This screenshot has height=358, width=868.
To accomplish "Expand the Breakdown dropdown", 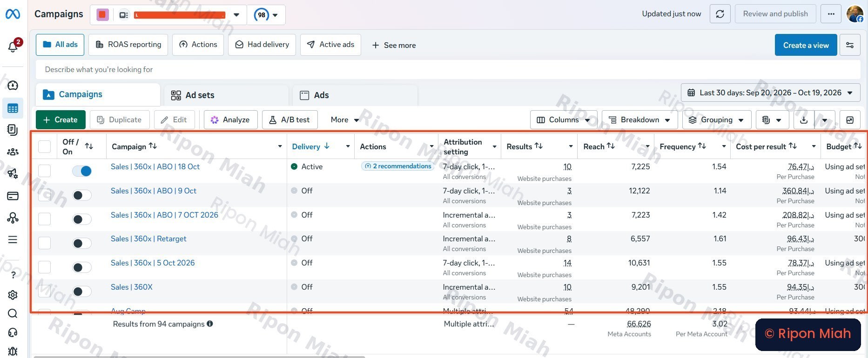I will (x=639, y=120).
